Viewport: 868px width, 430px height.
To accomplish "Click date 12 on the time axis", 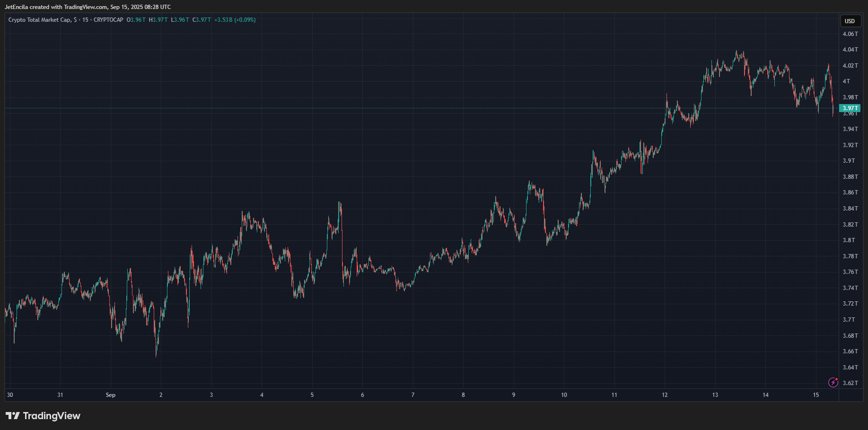I will tap(665, 395).
